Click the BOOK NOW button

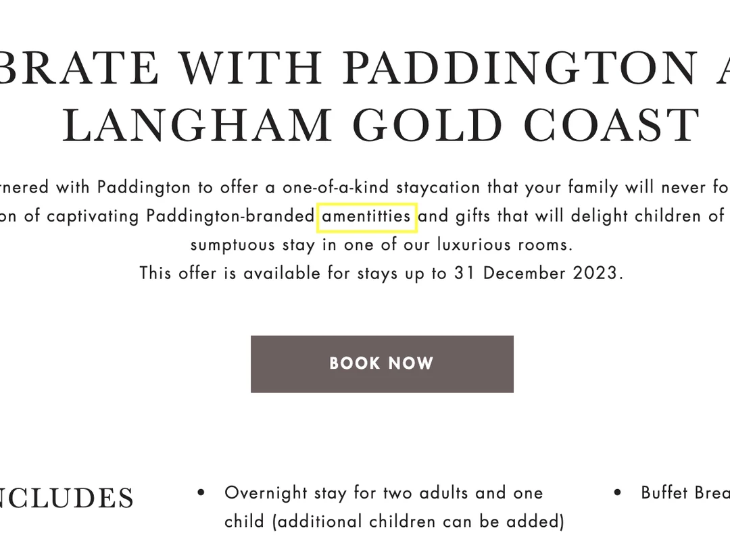(x=381, y=363)
